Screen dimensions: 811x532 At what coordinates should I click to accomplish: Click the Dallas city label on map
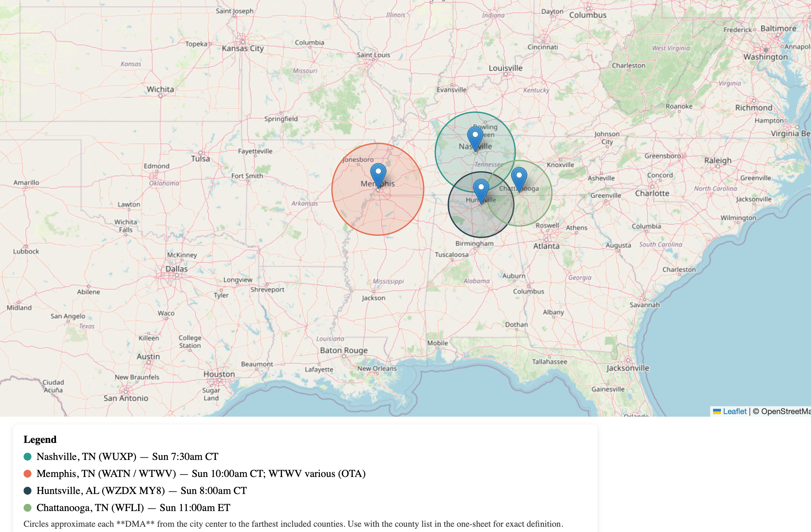[x=177, y=269]
